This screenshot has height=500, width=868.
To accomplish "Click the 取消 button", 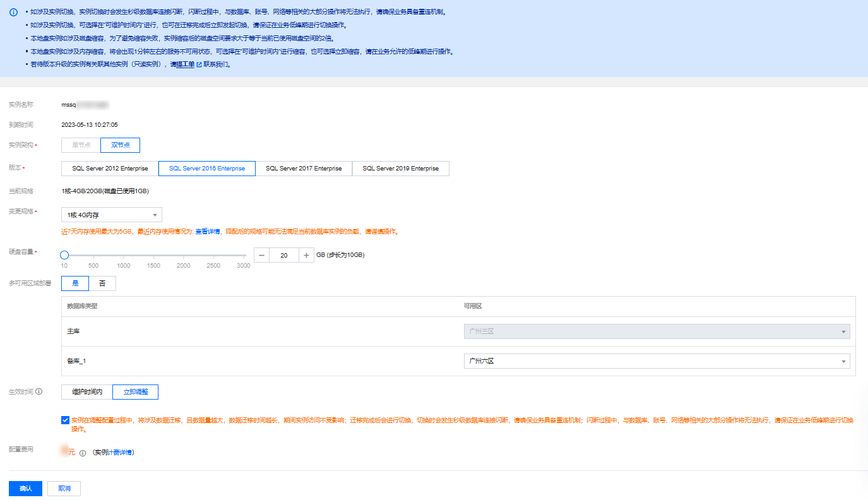I will [64, 489].
